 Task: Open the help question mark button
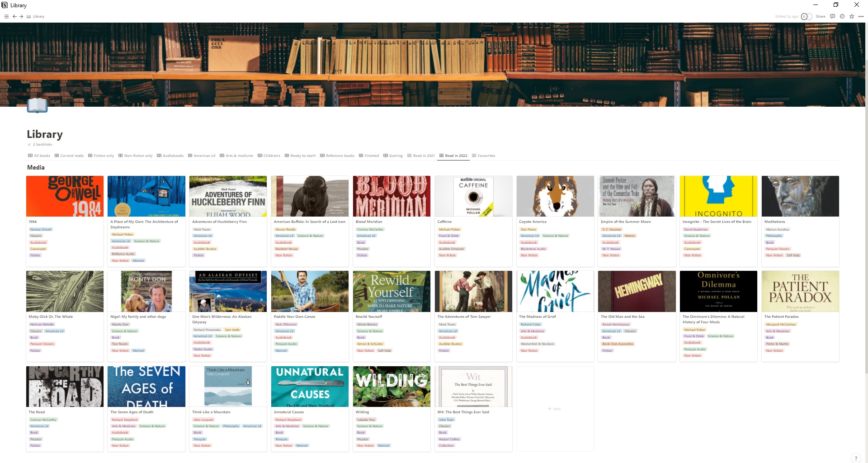click(x=856, y=458)
